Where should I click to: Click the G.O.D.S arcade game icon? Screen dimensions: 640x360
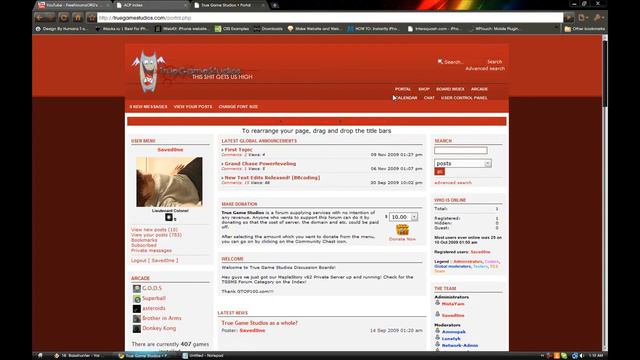[x=137, y=289]
